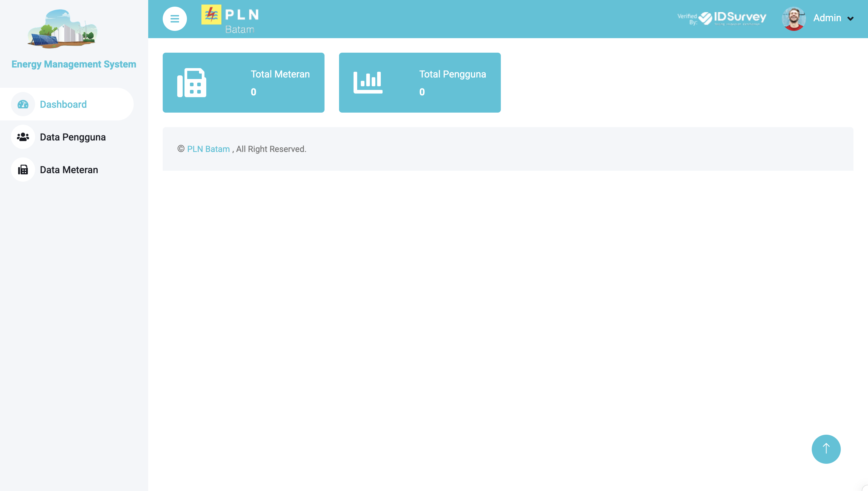Open Data Meteran menu item
The width and height of the screenshot is (868, 491).
[x=69, y=170]
